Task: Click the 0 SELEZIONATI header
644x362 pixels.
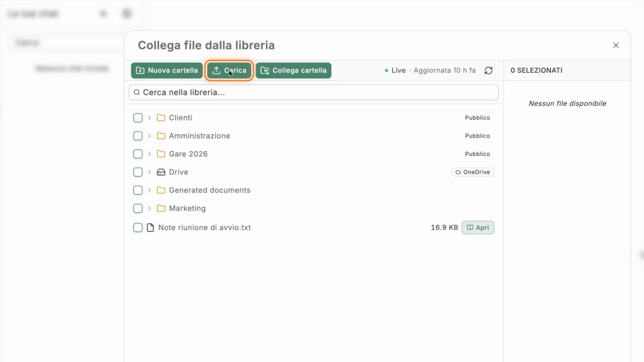Action: pyautogui.click(x=536, y=70)
